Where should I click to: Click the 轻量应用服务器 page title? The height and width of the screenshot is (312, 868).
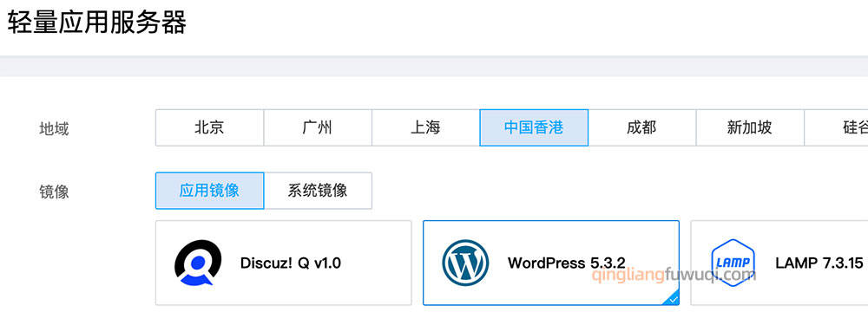coord(97,23)
